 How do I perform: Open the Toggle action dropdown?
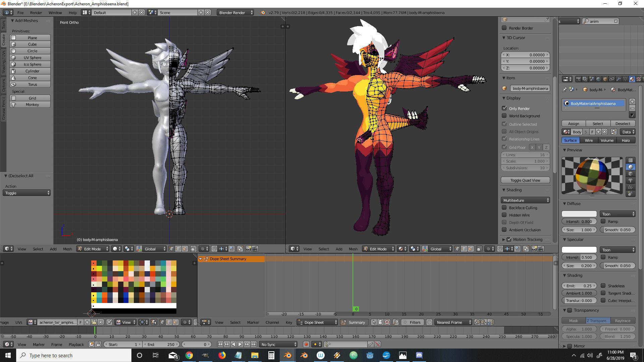(x=27, y=193)
